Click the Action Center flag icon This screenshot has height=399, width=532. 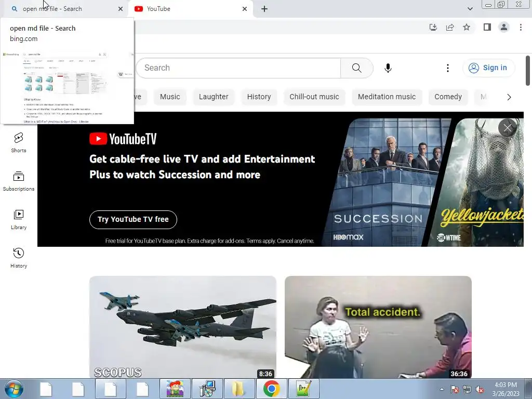455,389
